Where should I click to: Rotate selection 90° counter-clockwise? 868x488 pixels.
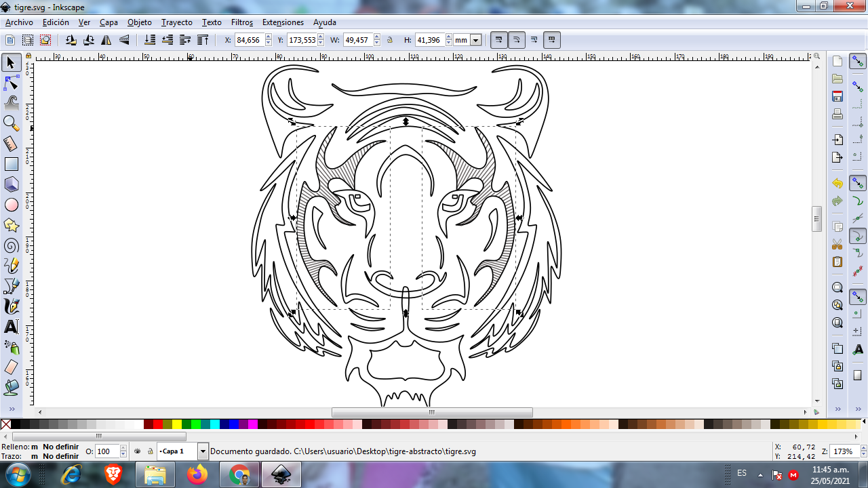click(x=71, y=40)
